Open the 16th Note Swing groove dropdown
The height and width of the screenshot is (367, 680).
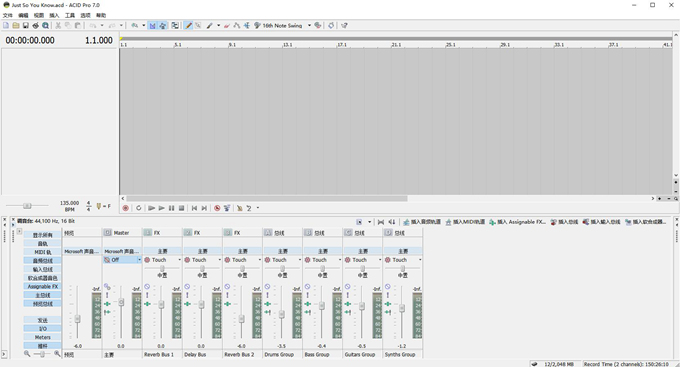(x=310, y=26)
